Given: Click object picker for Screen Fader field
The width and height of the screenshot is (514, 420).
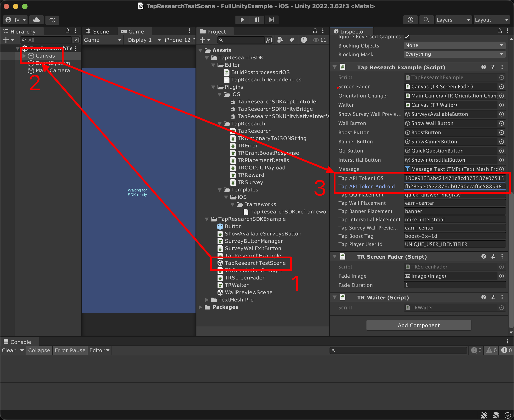Looking at the screenshot, I should (502, 87).
